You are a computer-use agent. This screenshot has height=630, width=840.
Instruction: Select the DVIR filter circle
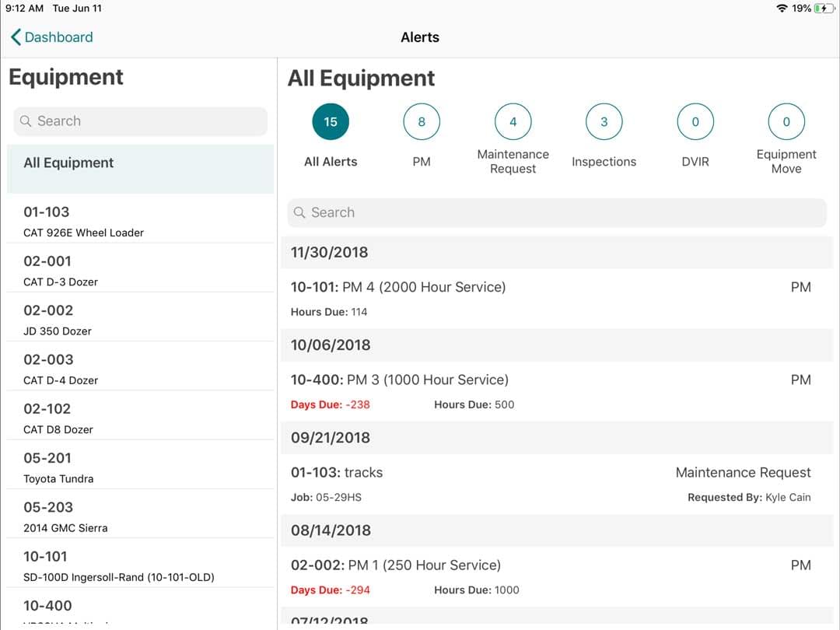point(695,121)
